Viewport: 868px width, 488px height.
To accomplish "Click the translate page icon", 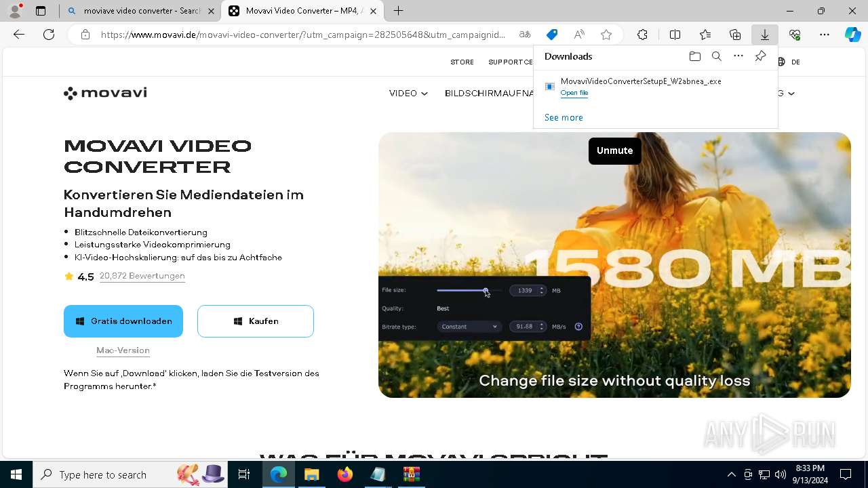I will click(x=525, y=35).
